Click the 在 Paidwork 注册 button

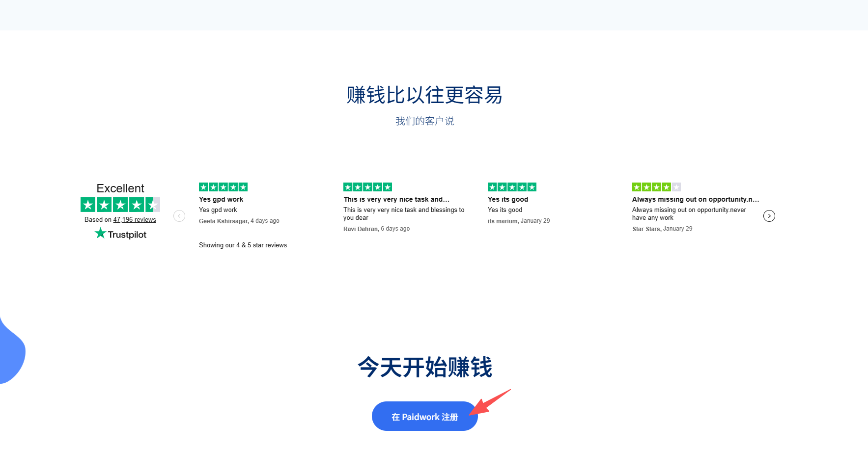[x=424, y=416]
